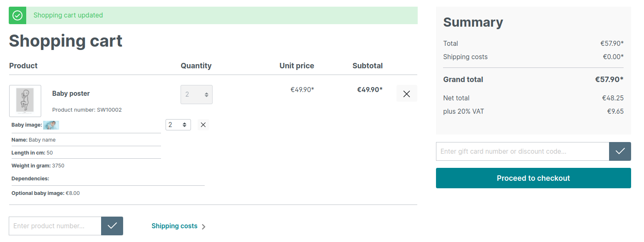Click the Grand total amount in Summary
Viewport: 644px width, 242px height.
609,80
